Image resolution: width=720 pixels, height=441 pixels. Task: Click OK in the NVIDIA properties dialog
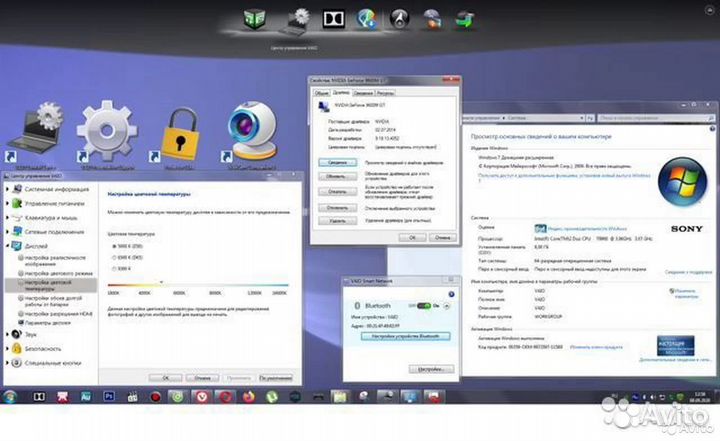click(x=412, y=237)
